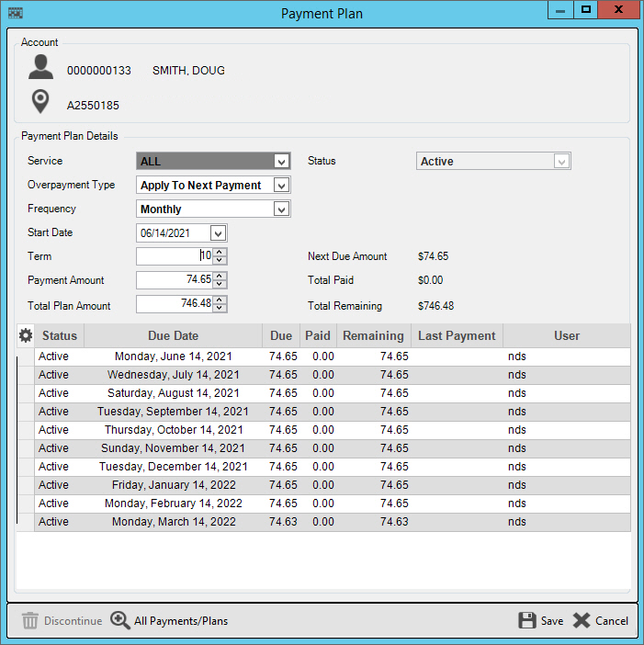
Task: Click the All Payments/Plans magnifier icon
Action: (x=120, y=620)
